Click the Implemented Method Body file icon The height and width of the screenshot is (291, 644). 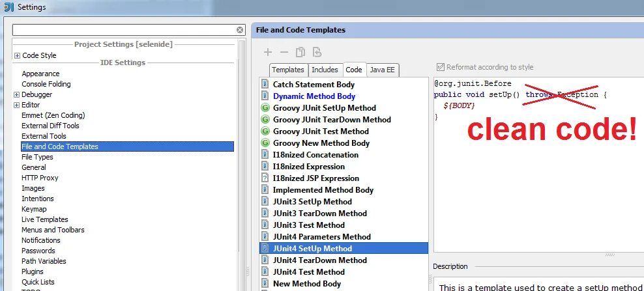(x=265, y=190)
